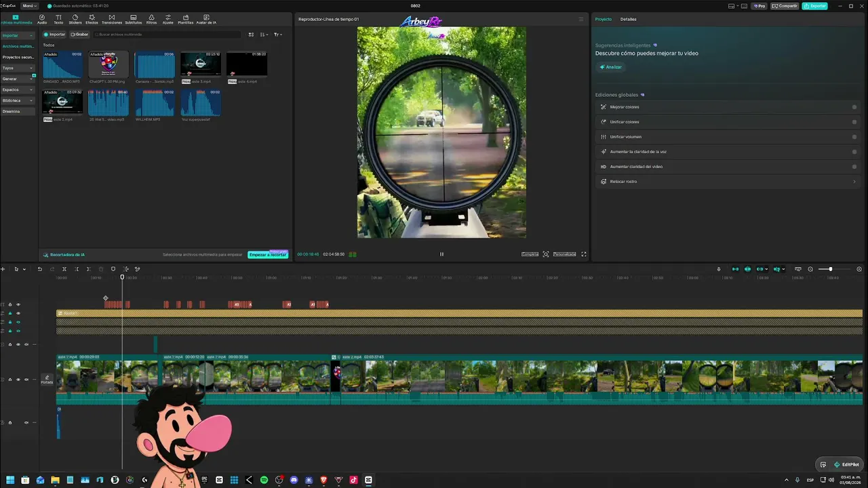This screenshot has height=488, width=868.
Task: Pause the video playback
Action: tap(441, 254)
